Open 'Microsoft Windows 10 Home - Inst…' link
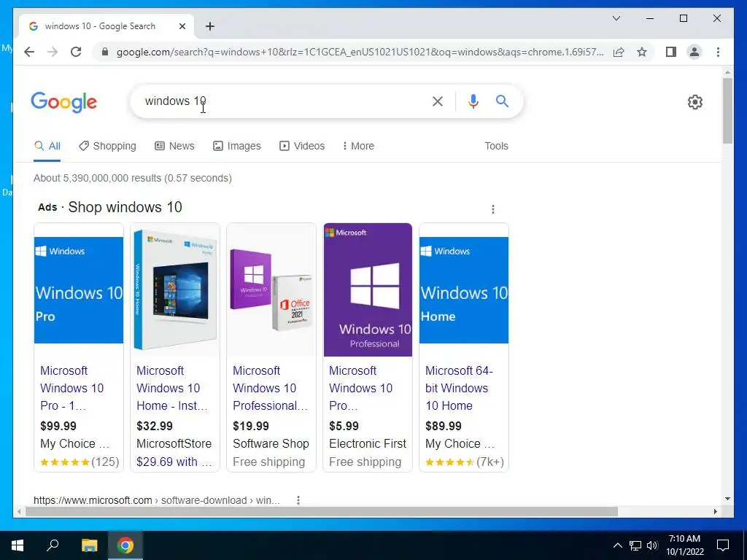The image size is (747, 560). (x=172, y=388)
